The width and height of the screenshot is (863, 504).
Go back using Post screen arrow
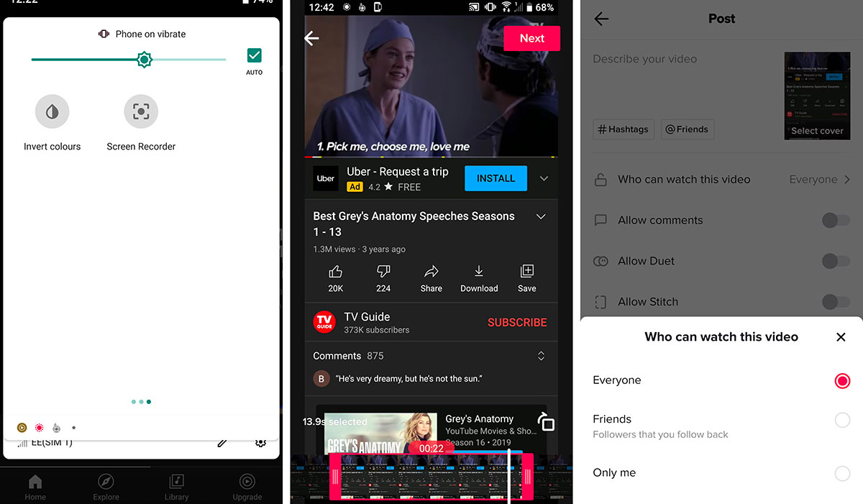click(602, 19)
